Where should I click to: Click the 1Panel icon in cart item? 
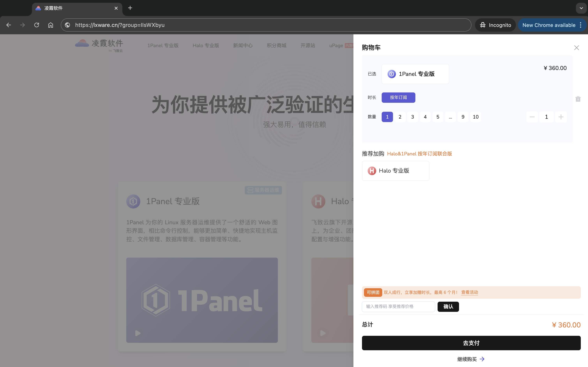(x=392, y=74)
